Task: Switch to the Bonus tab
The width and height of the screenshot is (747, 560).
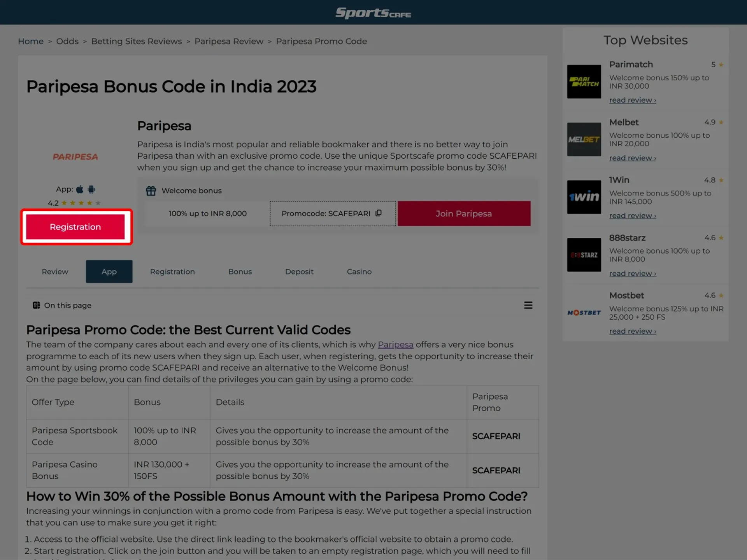Action: tap(240, 271)
